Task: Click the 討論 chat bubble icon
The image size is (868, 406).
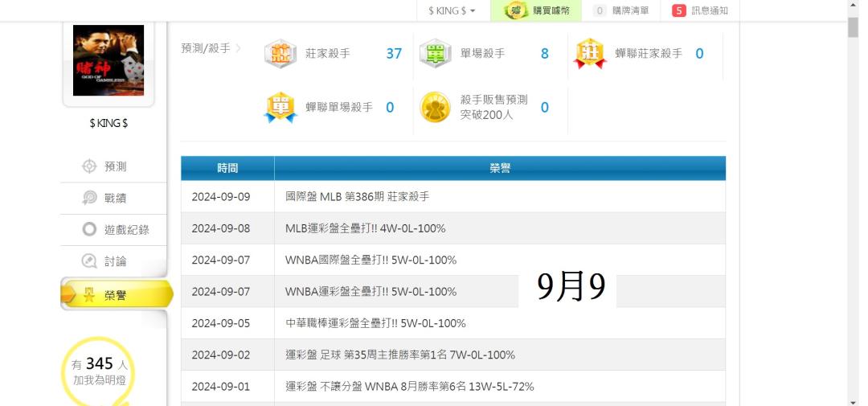Action: pyautogui.click(x=89, y=260)
